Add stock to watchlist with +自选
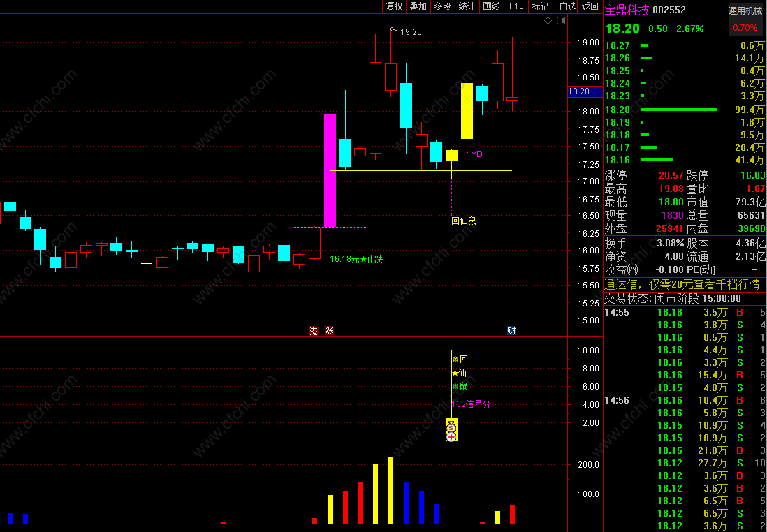 point(565,6)
